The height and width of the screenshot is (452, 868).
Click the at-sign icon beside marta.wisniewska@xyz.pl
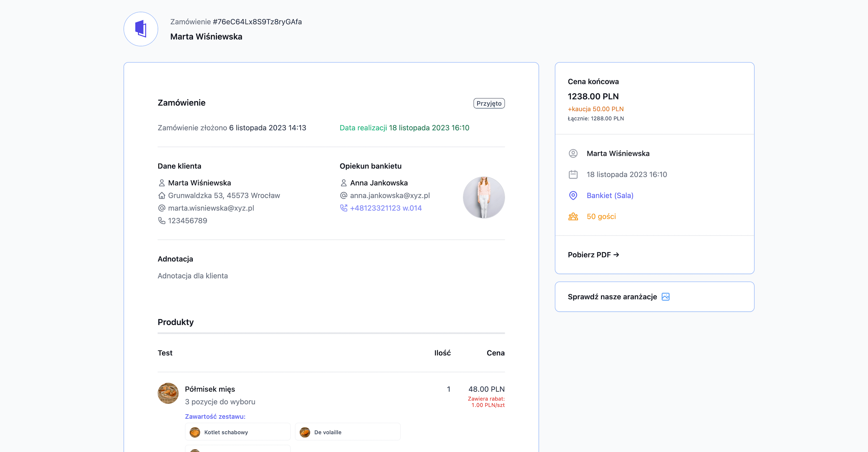[162, 208]
